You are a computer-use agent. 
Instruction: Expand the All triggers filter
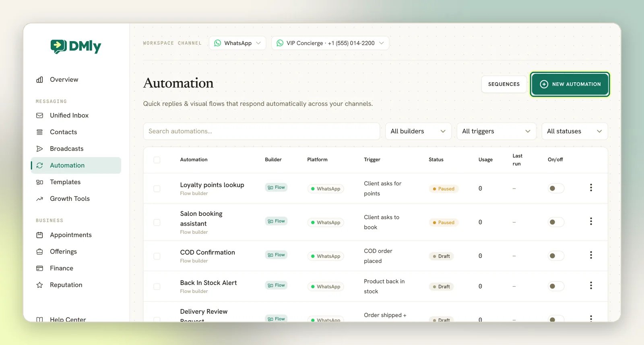click(x=496, y=131)
